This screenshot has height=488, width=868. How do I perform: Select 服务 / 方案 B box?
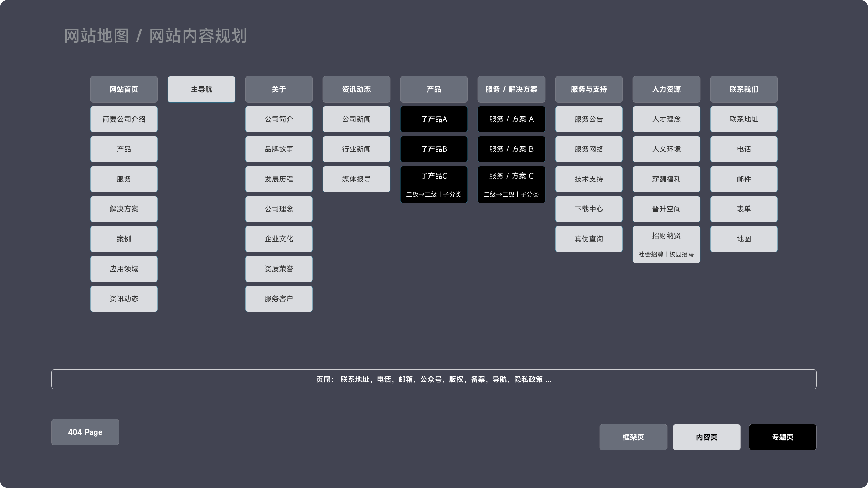pyautogui.click(x=511, y=149)
